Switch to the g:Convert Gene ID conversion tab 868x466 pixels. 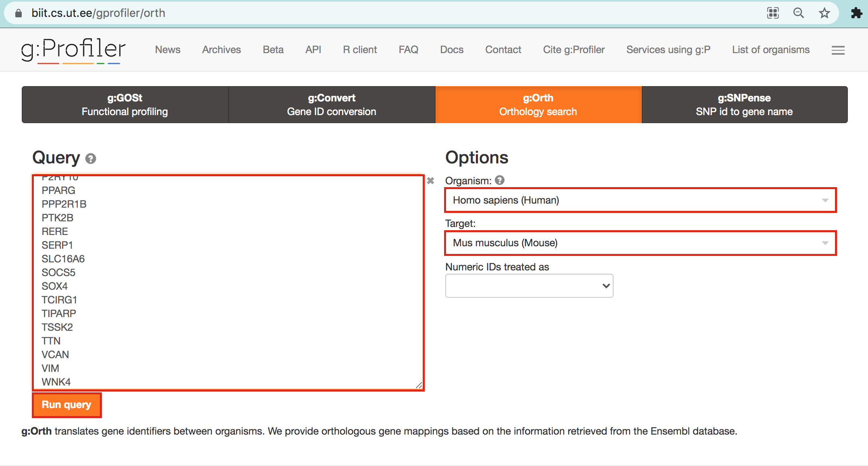click(331, 105)
